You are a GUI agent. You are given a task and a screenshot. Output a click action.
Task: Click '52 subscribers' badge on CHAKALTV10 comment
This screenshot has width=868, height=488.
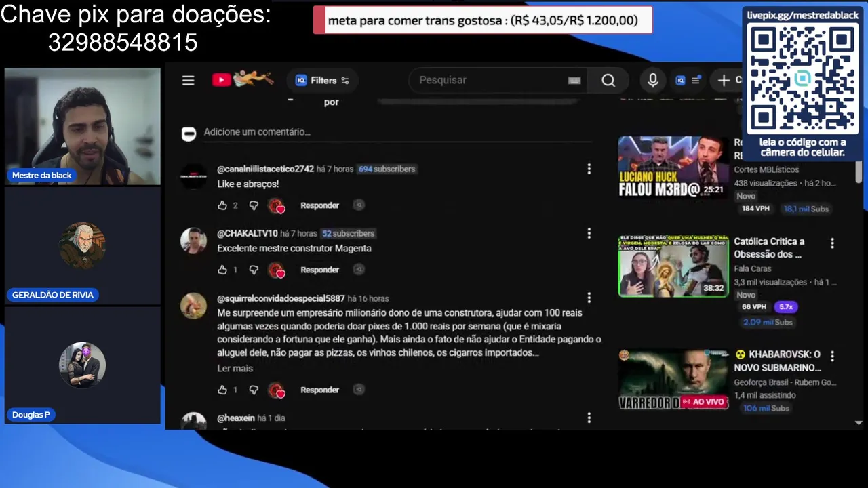348,233
